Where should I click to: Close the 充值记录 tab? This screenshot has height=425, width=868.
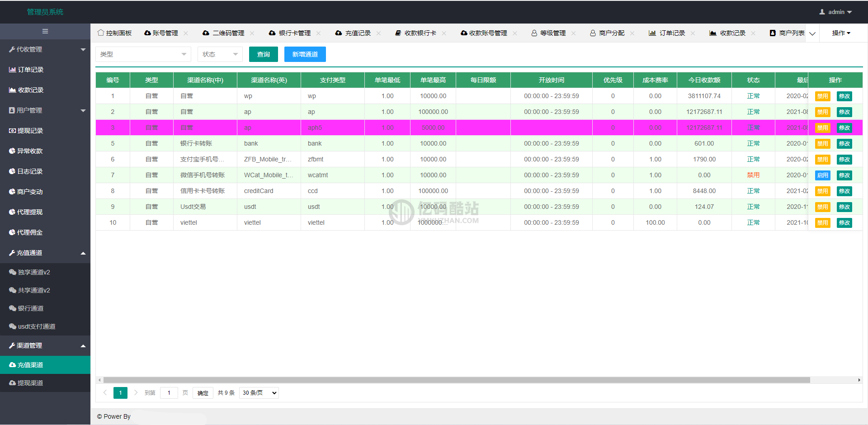point(379,33)
